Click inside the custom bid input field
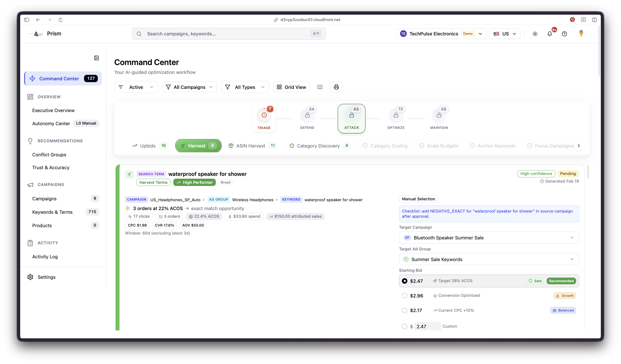 coord(427,326)
